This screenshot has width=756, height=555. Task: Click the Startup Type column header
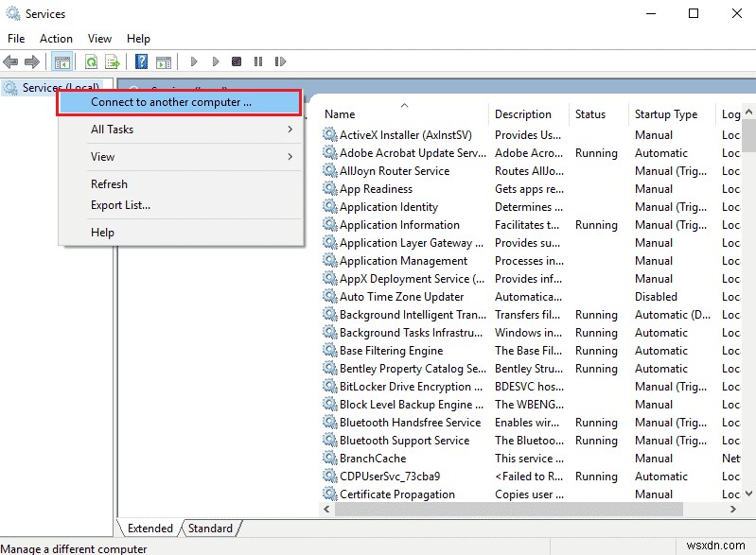tap(666, 114)
